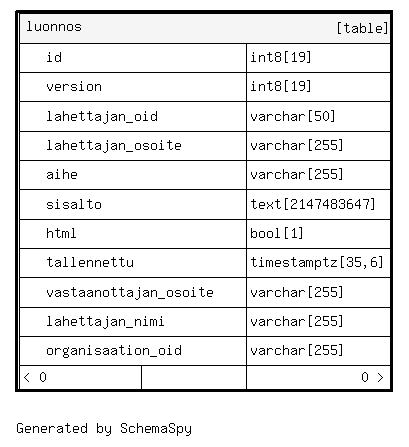Select the id column row
This screenshot has height=447, width=409.
coord(205,58)
